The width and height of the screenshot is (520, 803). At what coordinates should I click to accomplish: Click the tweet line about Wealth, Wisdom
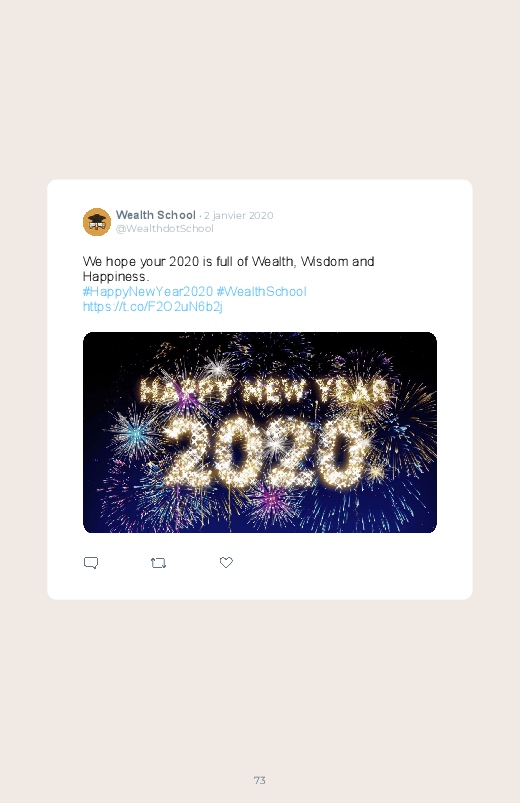[228, 261]
